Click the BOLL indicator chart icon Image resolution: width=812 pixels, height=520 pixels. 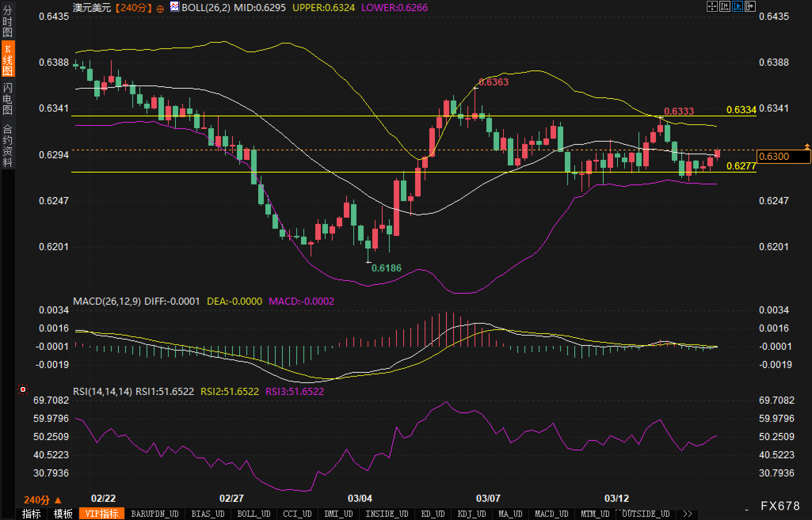174,7
